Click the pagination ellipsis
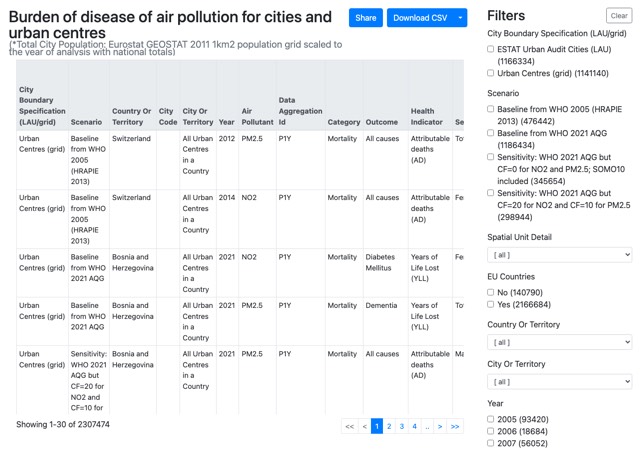640x450 pixels. 427,426
